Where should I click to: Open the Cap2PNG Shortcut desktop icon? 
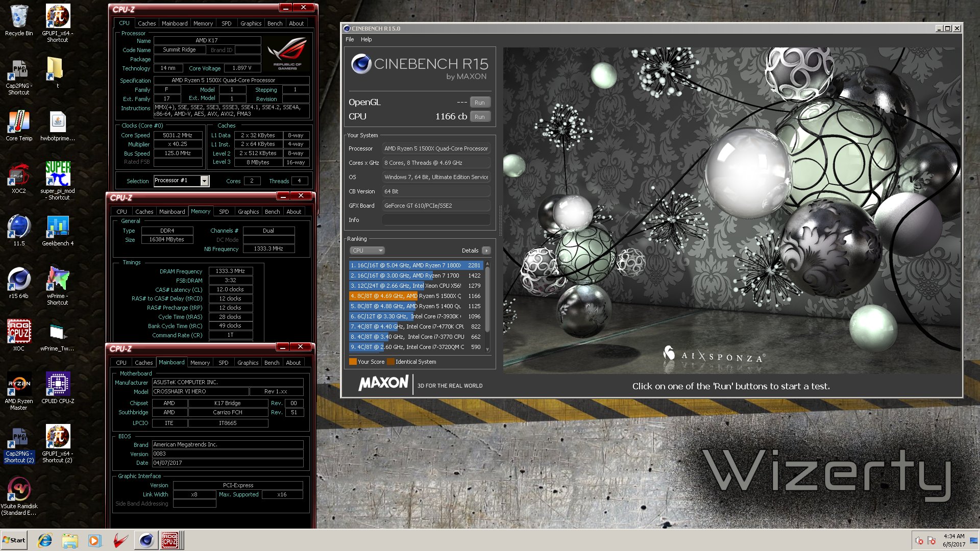pyautogui.click(x=19, y=76)
